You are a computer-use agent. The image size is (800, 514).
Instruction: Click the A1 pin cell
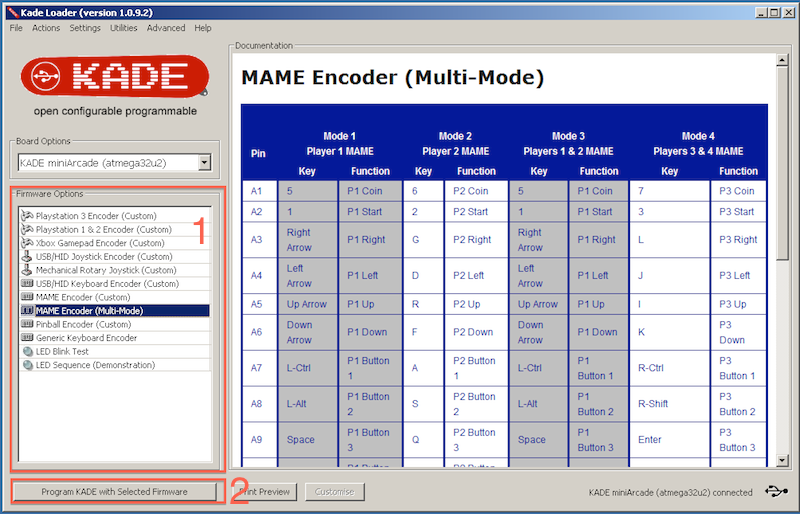[x=260, y=191]
